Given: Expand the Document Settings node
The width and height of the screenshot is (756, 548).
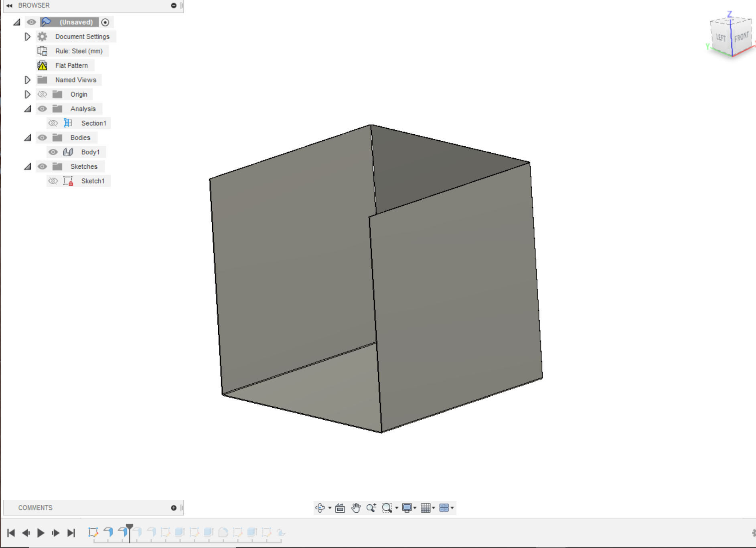Looking at the screenshot, I should point(27,36).
